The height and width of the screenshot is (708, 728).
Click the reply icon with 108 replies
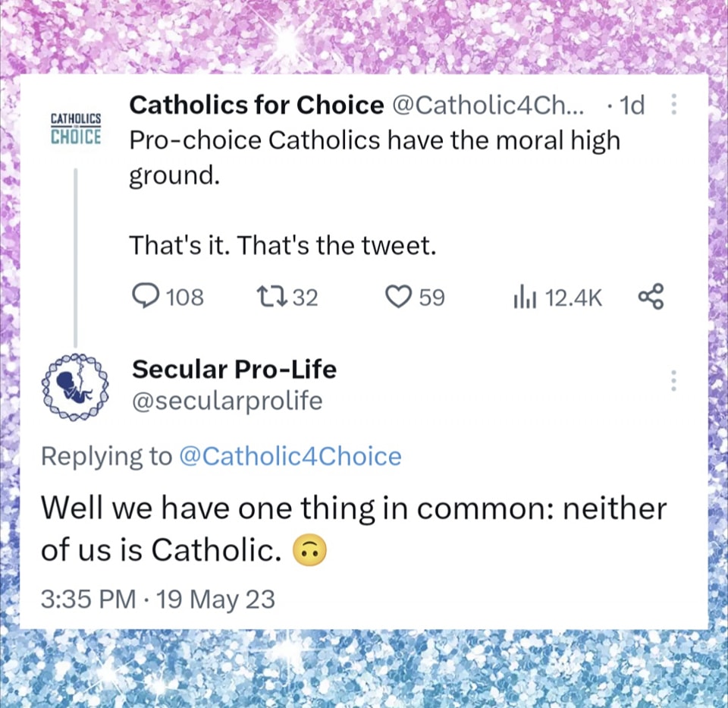coord(143,297)
